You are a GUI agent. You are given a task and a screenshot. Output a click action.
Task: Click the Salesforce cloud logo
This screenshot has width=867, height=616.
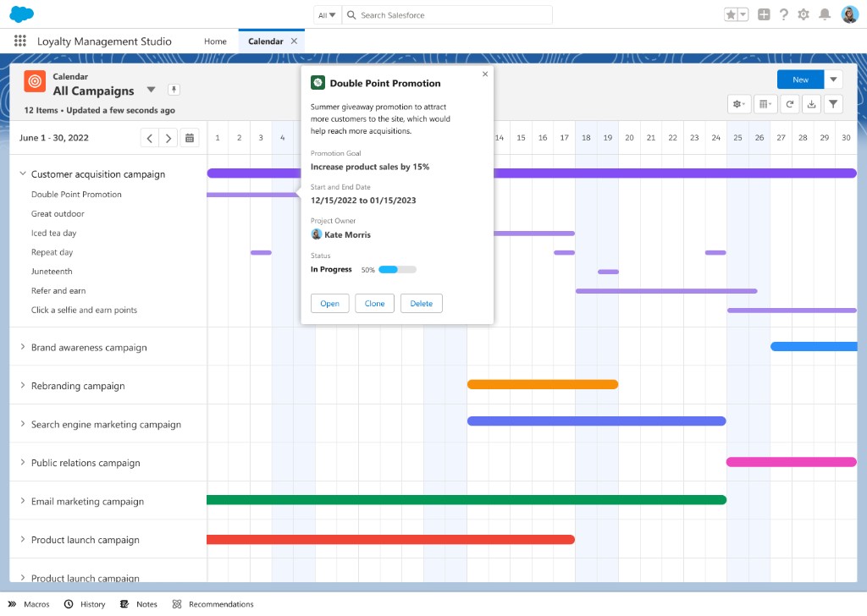pos(21,14)
